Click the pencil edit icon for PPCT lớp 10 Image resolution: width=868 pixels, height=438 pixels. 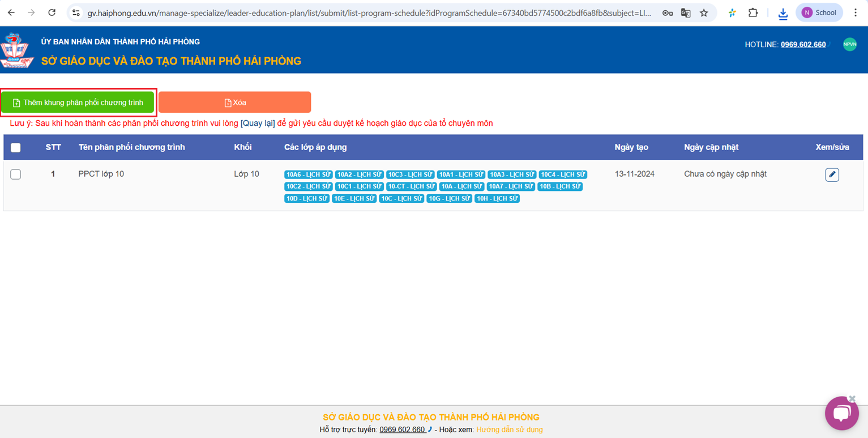(832, 175)
